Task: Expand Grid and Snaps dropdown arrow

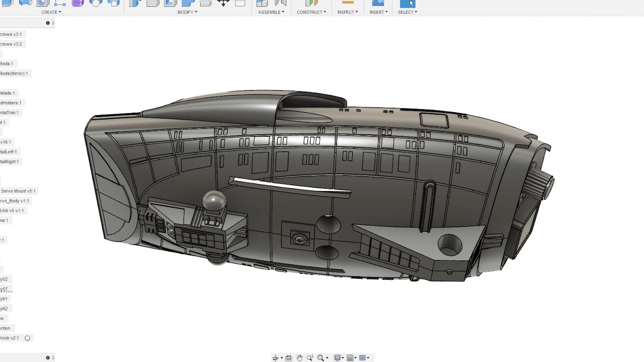Action: click(x=355, y=358)
